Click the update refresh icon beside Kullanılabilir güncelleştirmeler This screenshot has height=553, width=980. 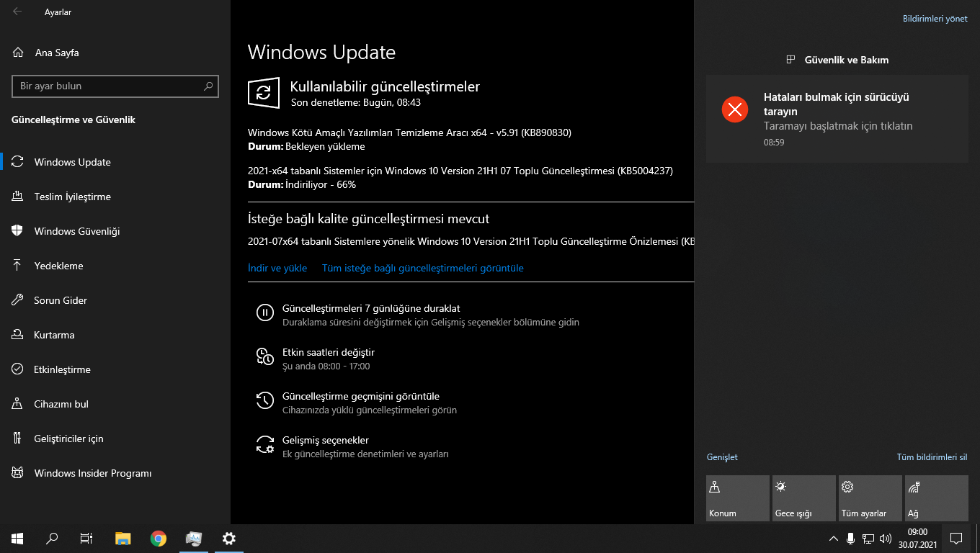click(x=263, y=93)
